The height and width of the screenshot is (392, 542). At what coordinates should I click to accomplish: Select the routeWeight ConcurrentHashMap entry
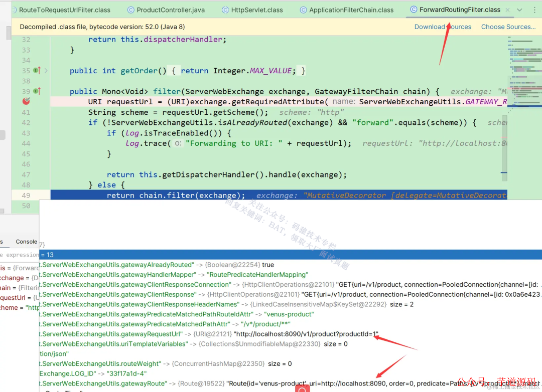coord(166,364)
